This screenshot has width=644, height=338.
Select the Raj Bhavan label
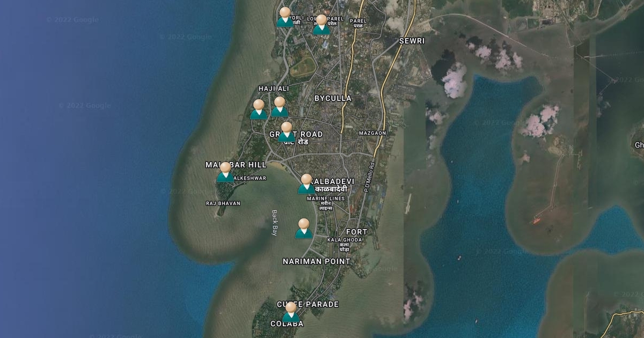tap(223, 203)
